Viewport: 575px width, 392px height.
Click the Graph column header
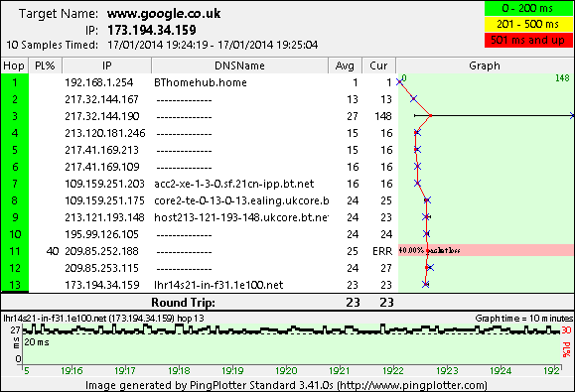485,65
